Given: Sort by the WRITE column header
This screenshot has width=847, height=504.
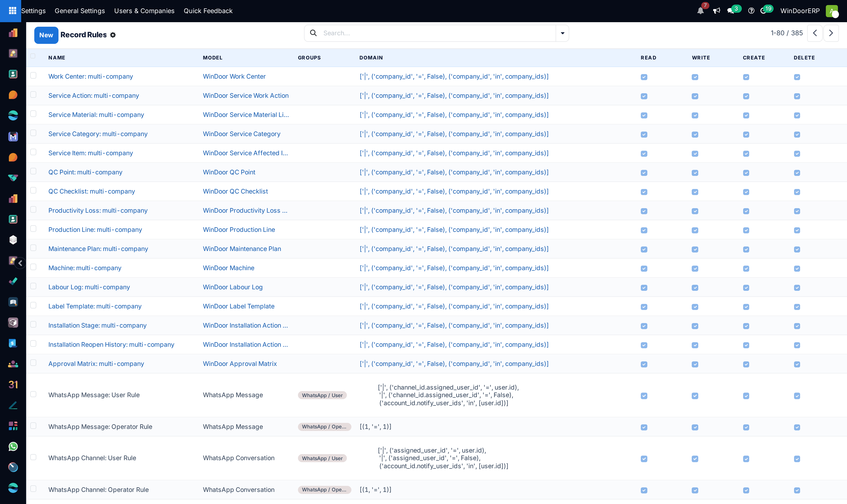Looking at the screenshot, I should click(x=701, y=58).
